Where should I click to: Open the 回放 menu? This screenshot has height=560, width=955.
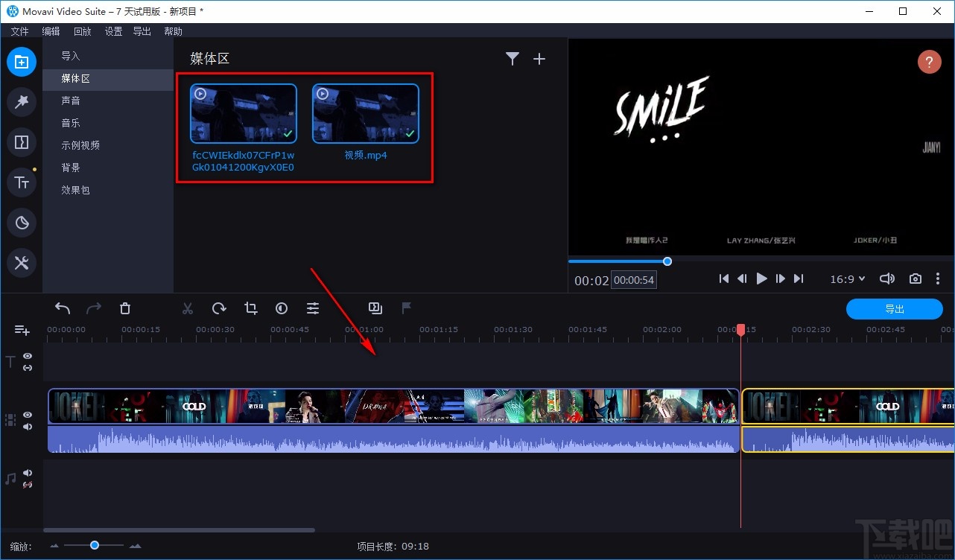(x=82, y=31)
